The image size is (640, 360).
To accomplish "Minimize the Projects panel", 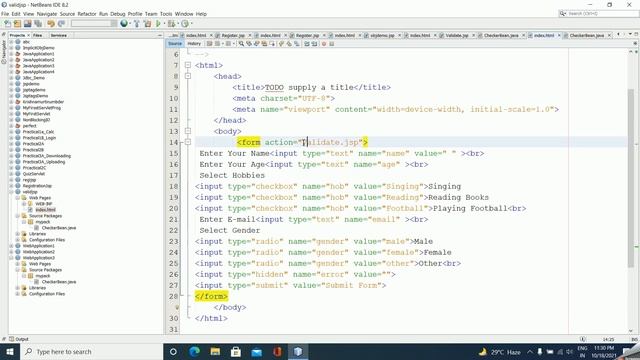I will 160,36.
